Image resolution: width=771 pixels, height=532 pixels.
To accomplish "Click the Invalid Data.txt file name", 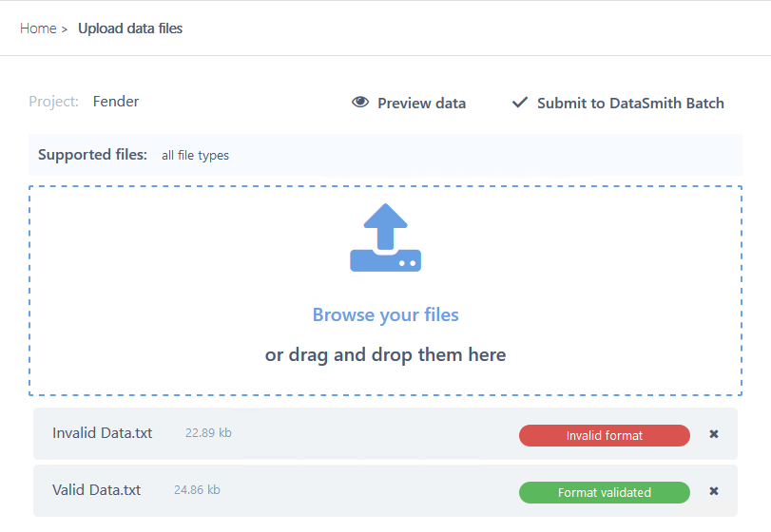I will 102,433.
